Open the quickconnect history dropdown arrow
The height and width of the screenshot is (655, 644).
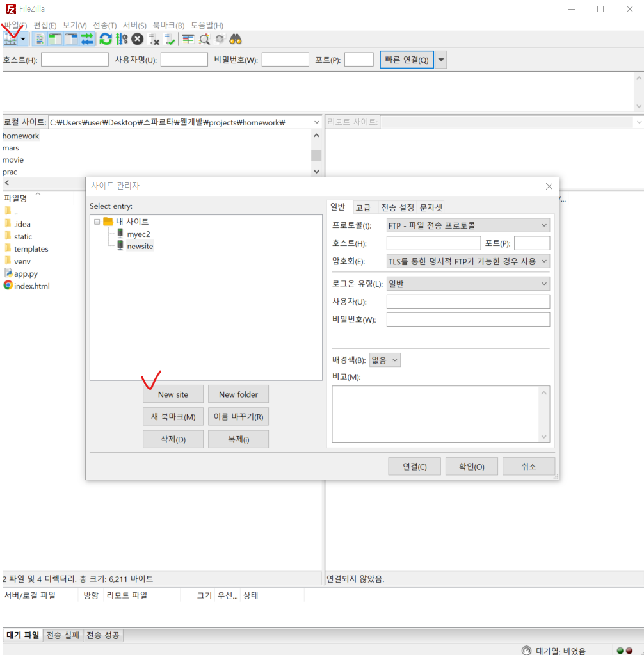[440, 60]
